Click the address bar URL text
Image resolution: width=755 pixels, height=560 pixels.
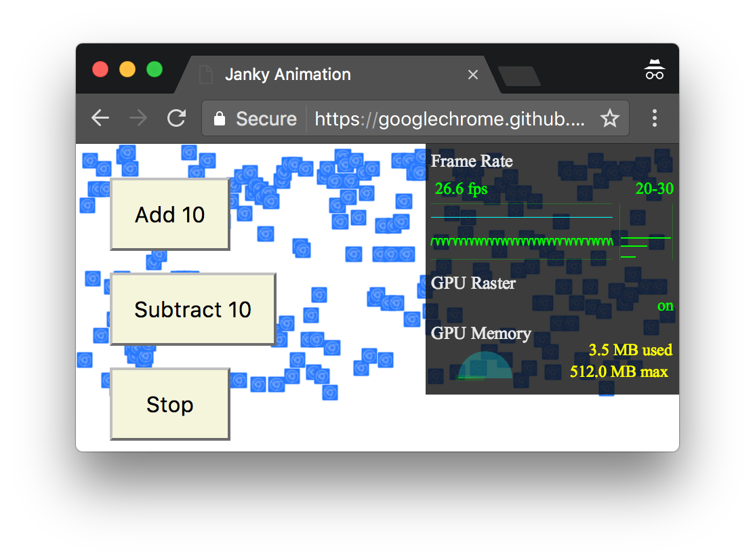coord(447,118)
